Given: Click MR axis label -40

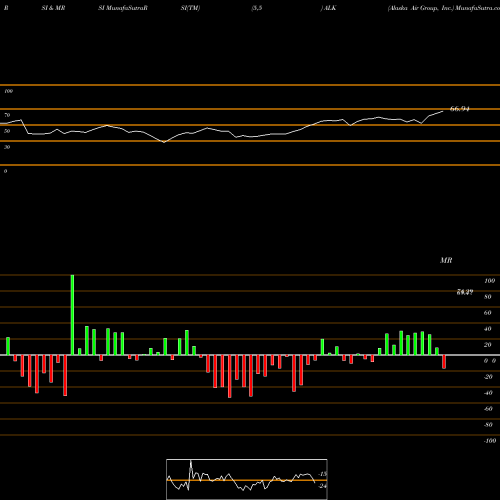Looking at the screenshot, I should (x=488, y=393).
